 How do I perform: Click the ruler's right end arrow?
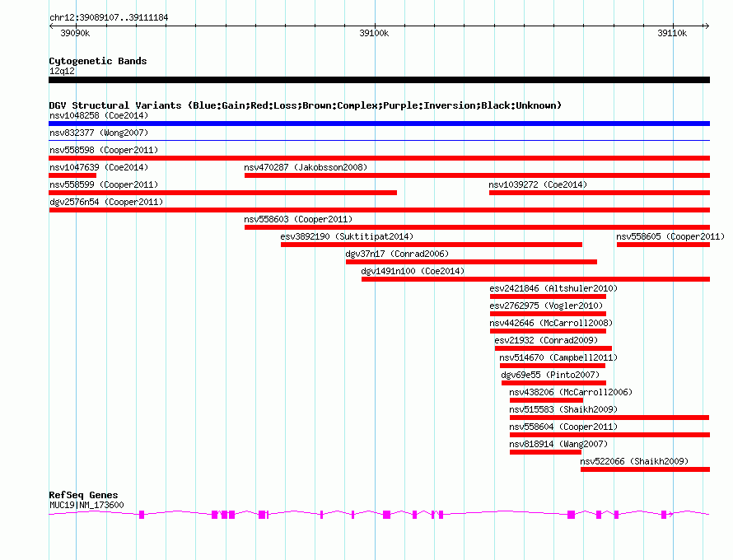[x=707, y=26]
